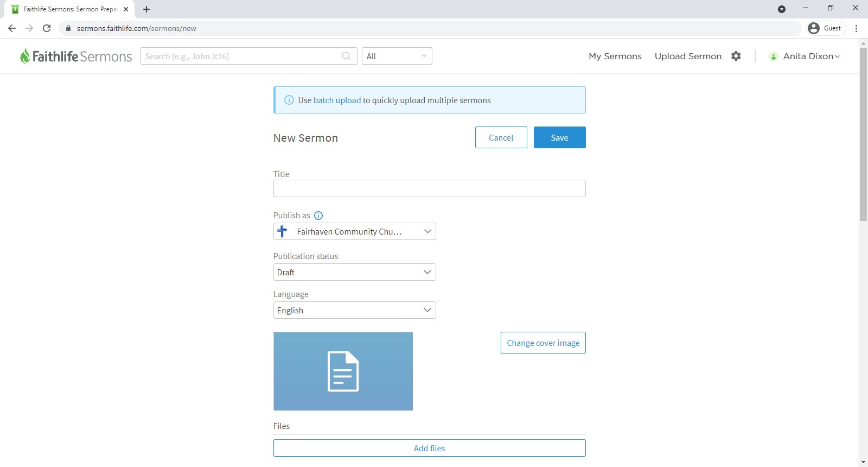This screenshot has width=868, height=467.
Task: Click the search magnifier icon
Action: [346, 56]
